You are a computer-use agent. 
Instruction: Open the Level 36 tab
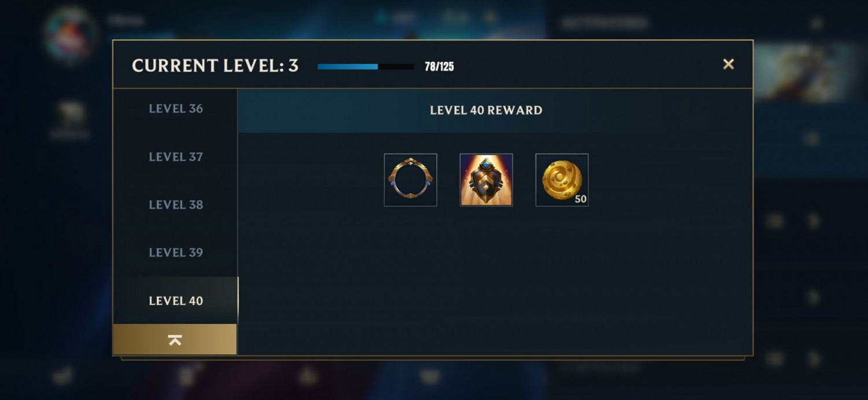(x=175, y=109)
